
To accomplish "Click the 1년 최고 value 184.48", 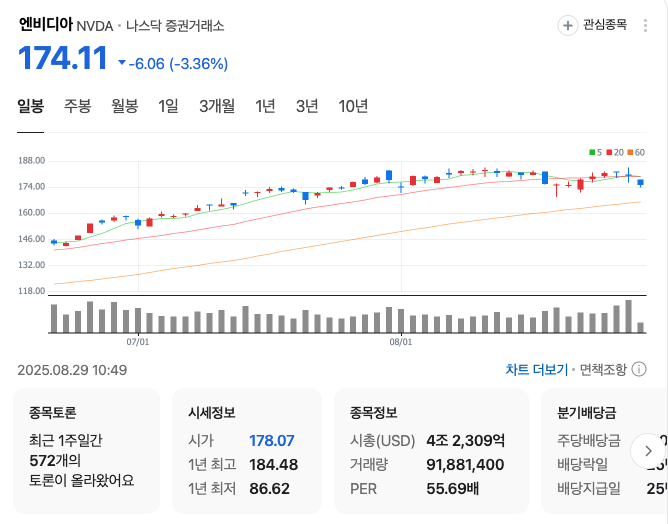I will point(274,464).
